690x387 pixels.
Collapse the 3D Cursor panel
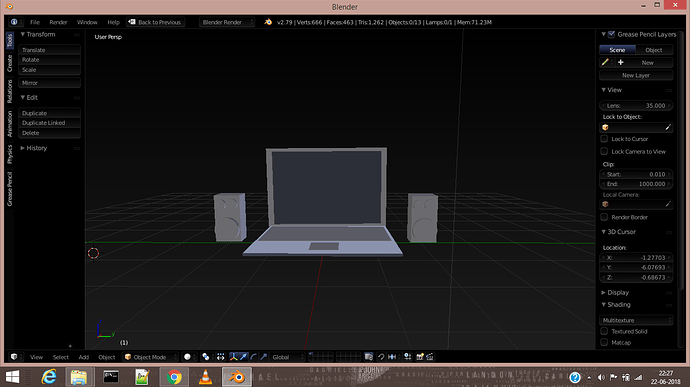(x=604, y=232)
